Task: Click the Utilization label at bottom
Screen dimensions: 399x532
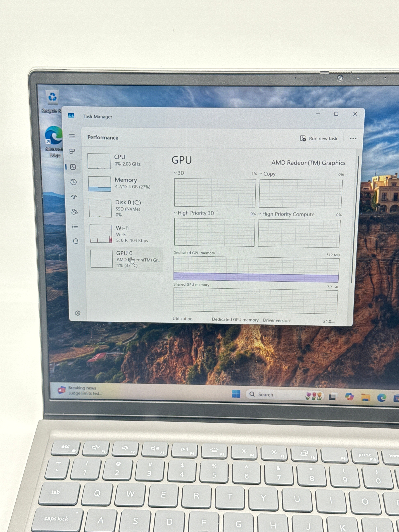Action: pyautogui.click(x=182, y=319)
